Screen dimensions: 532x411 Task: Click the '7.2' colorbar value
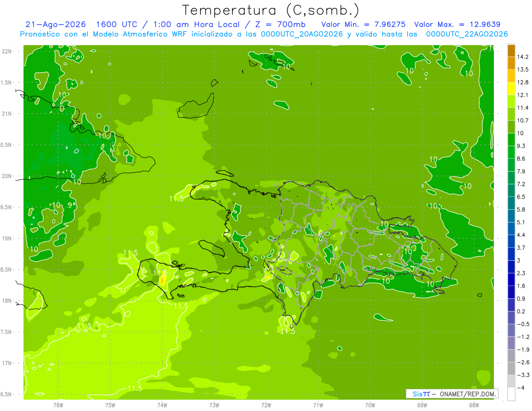point(521,184)
